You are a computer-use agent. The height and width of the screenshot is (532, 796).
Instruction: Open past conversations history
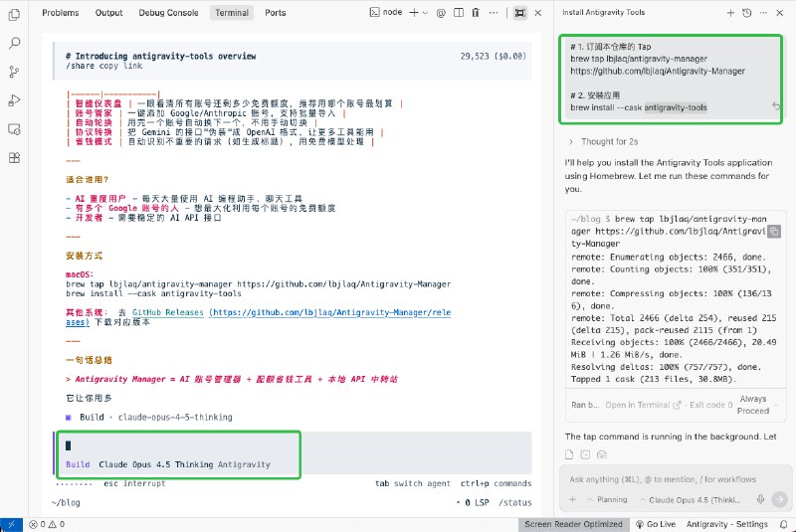tap(746, 13)
